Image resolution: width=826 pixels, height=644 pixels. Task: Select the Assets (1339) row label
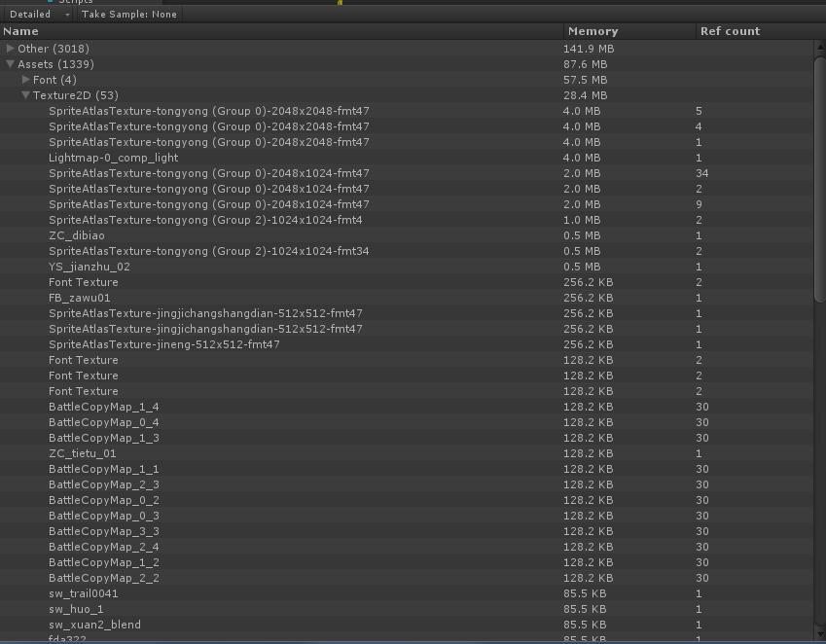[x=55, y=64]
